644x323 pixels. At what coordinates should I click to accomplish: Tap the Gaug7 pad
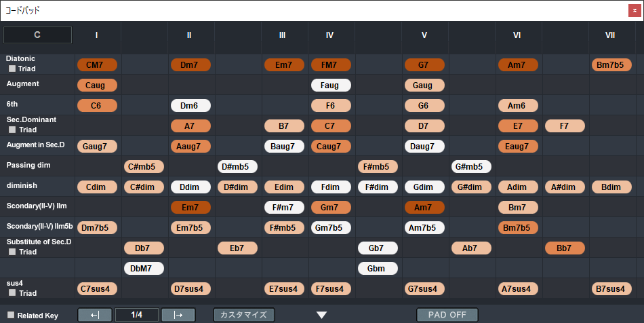tap(97, 147)
